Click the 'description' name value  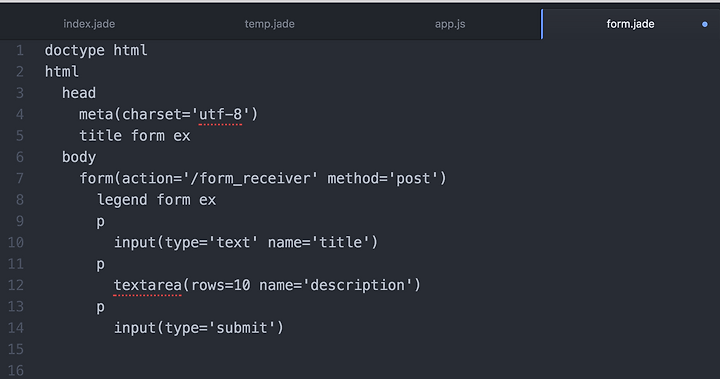click(x=357, y=285)
